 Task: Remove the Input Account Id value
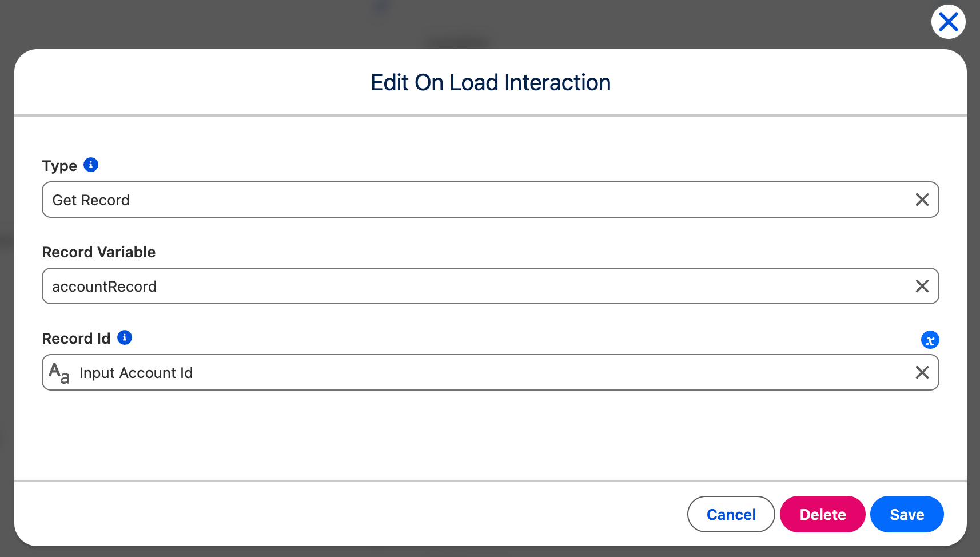(x=922, y=372)
